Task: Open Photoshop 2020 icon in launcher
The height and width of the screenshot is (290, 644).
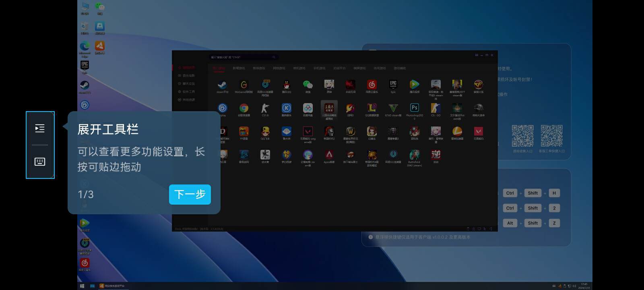Action: 415,108
